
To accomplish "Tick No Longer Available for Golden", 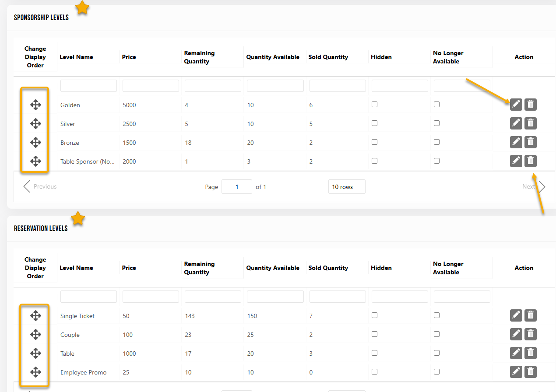I will [x=436, y=105].
